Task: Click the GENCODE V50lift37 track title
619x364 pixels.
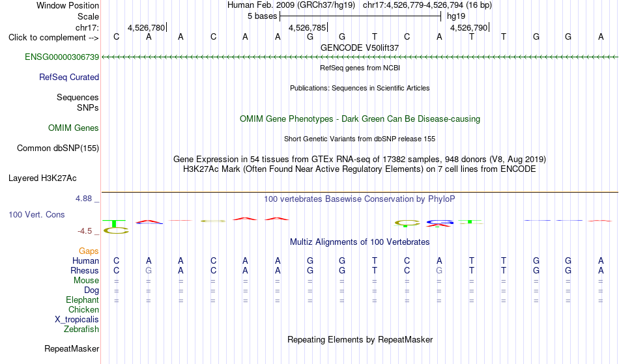Action: [360, 48]
